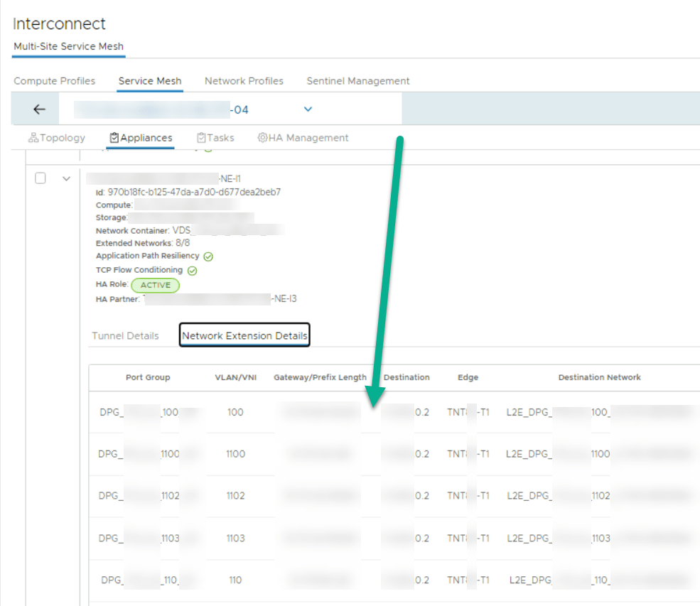This screenshot has width=700, height=606.
Task: Click the Topology hierarchy icon
Action: click(x=33, y=138)
